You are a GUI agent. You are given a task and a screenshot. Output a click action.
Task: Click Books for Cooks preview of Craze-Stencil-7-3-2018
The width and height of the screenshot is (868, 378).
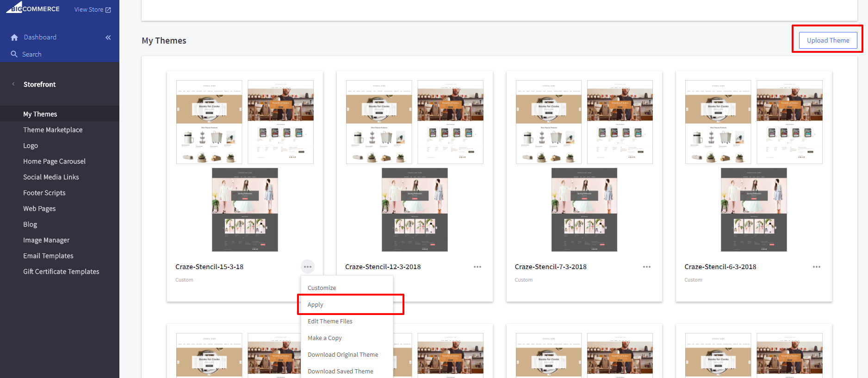549,122
